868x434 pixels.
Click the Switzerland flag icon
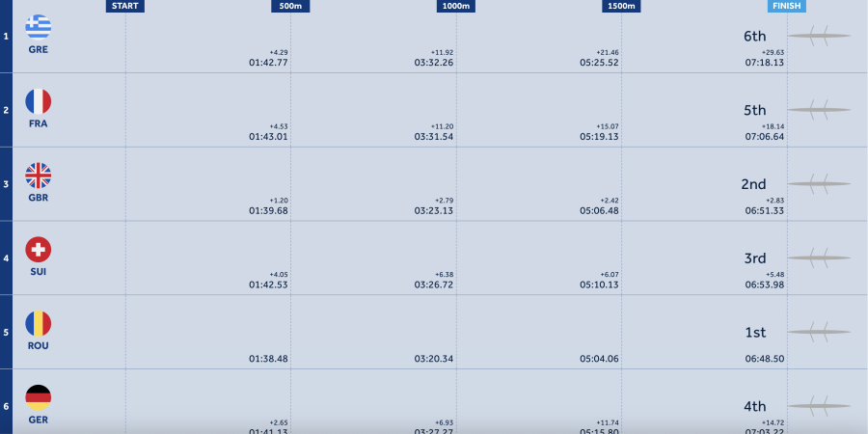click(x=39, y=250)
